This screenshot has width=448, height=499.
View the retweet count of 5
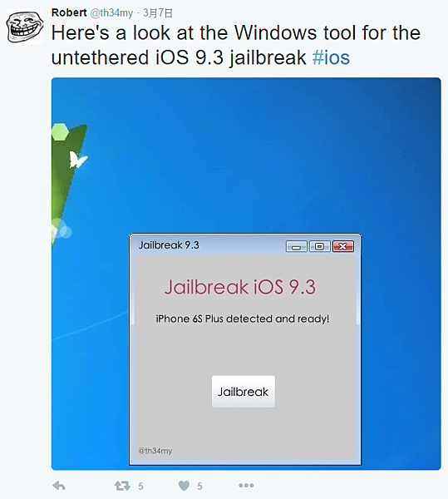[x=140, y=486]
